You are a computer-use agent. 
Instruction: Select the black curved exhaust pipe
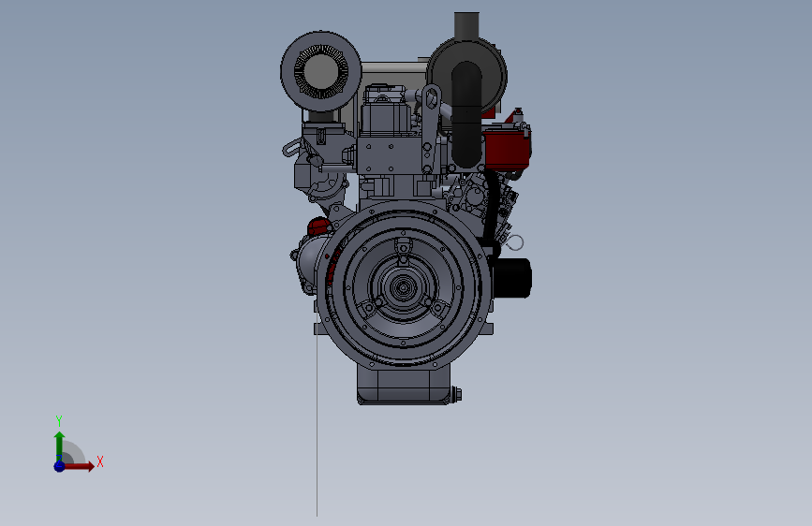click(x=466, y=114)
